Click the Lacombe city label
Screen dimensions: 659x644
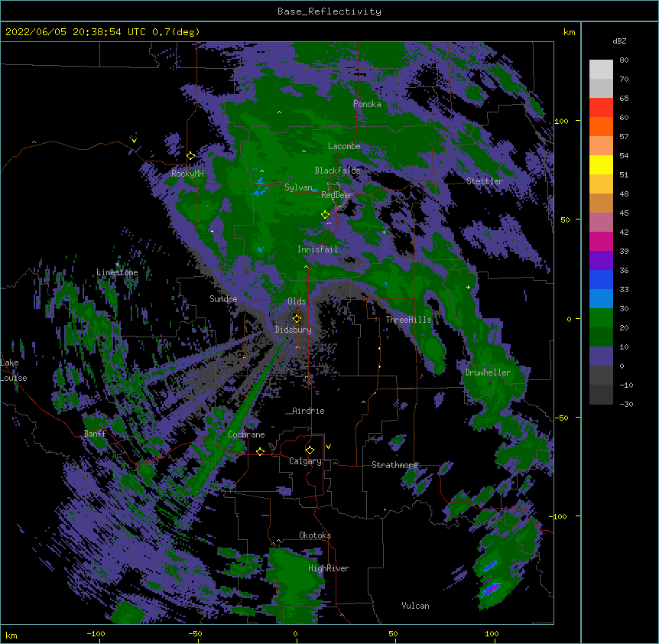coord(344,146)
